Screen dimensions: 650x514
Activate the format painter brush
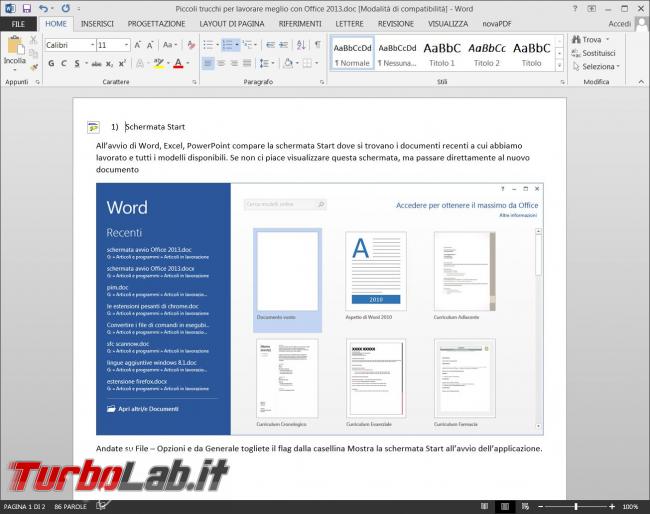click(34, 67)
